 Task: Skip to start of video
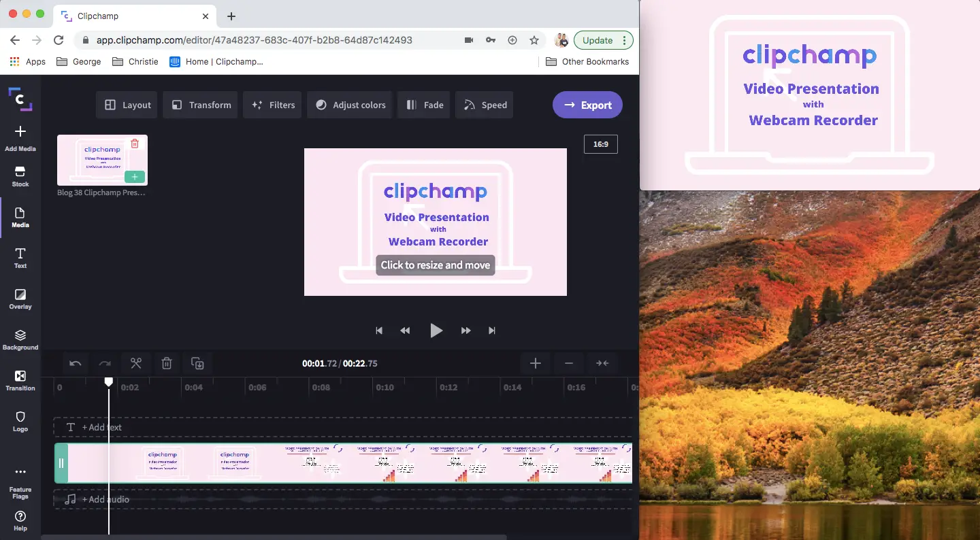coord(379,331)
